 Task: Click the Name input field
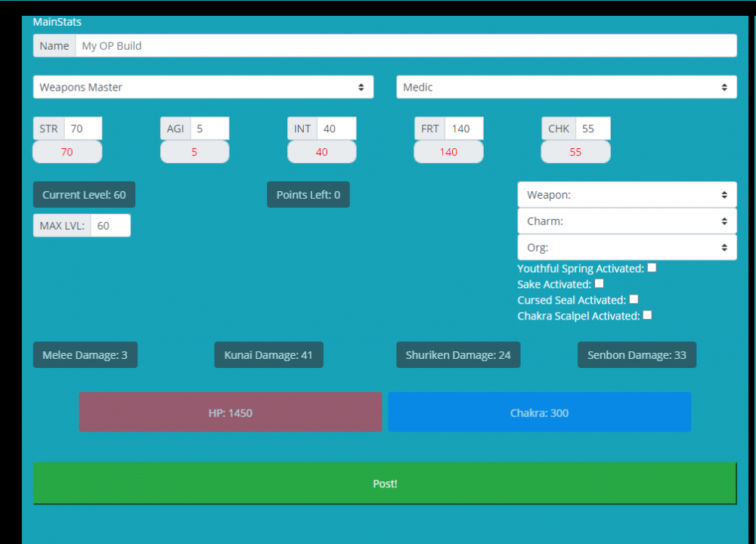click(405, 45)
